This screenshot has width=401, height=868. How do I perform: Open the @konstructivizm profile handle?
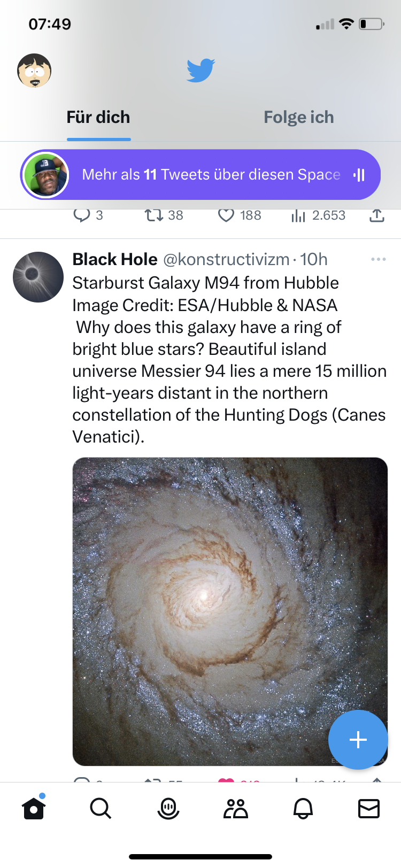click(226, 260)
